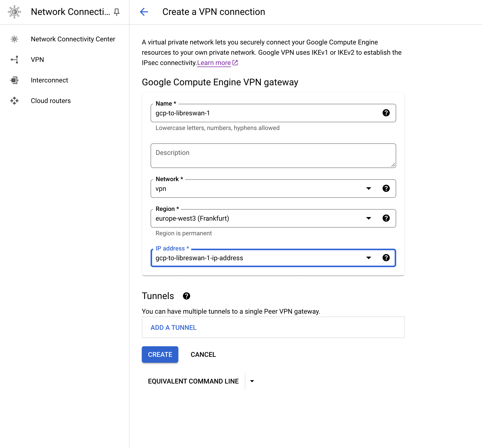Viewport: 482px width, 448px height.
Task: Expand equivalent command line options arrow
Action: click(252, 381)
